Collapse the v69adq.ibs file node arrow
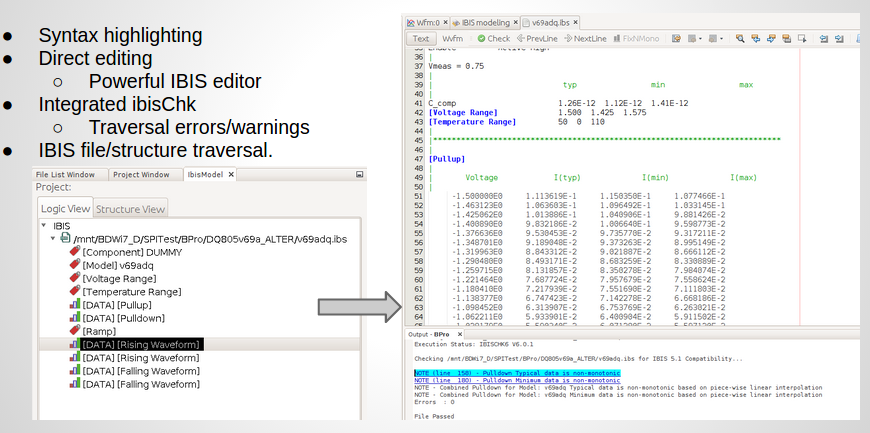This screenshot has height=433, width=870. tap(53, 239)
